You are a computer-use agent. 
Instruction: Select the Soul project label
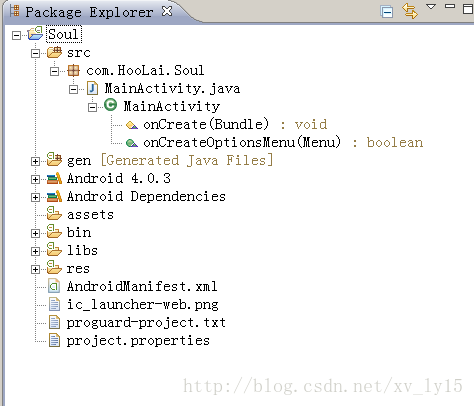63,34
